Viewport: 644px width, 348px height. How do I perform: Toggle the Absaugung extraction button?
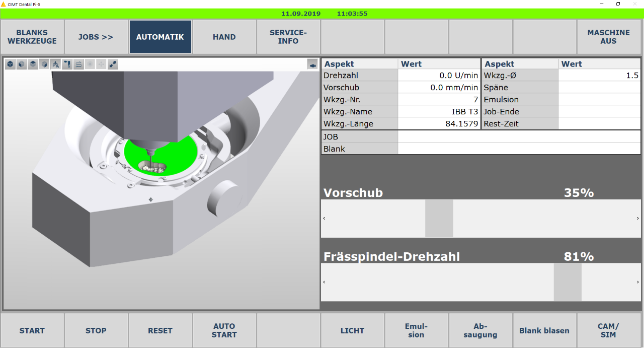tap(480, 331)
